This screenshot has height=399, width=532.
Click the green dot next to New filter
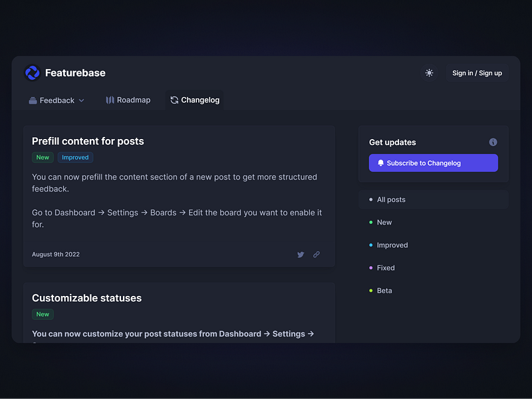coord(370,222)
